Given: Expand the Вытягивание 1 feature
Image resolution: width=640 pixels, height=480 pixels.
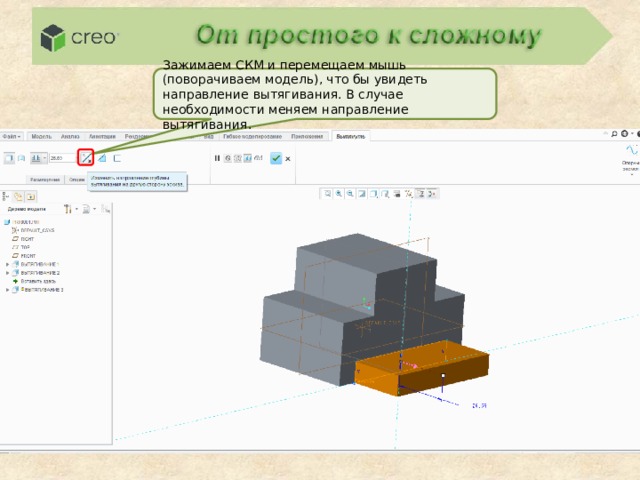Looking at the screenshot, I should (x=7, y=264).
